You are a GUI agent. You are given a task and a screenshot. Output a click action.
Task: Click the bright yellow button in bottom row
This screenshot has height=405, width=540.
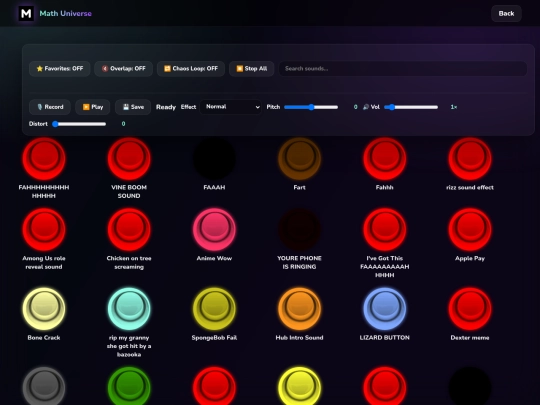click(299, 386)
